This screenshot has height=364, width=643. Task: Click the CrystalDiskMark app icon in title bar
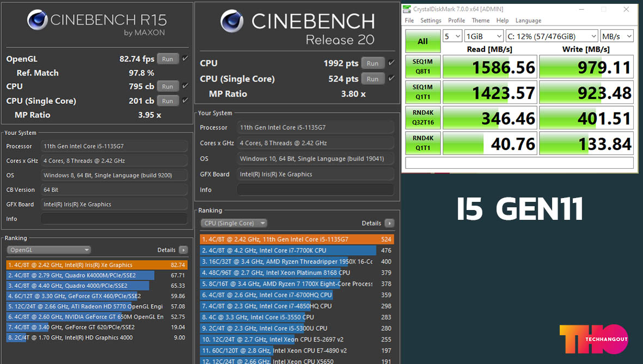click(x=407, y=9)
